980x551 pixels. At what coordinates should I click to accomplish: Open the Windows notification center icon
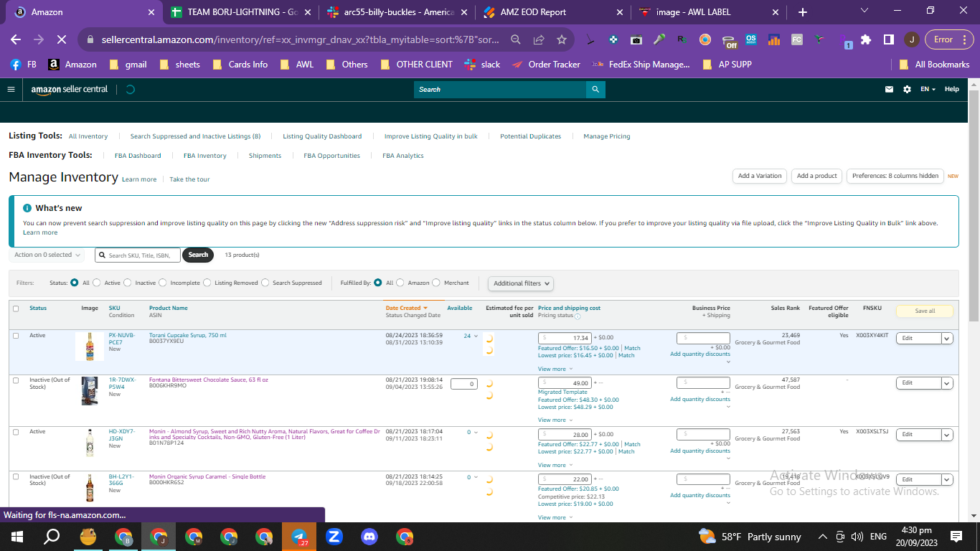click(956, 537)
